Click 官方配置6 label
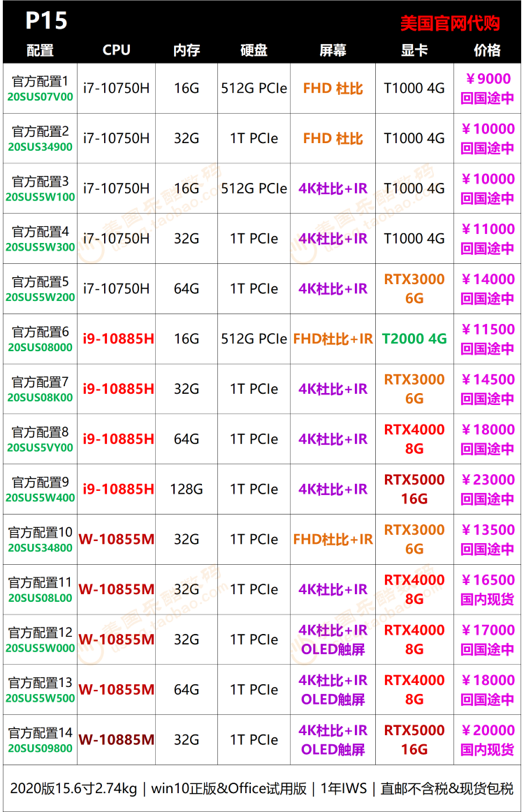524x812 pixels. coord(40,332)
